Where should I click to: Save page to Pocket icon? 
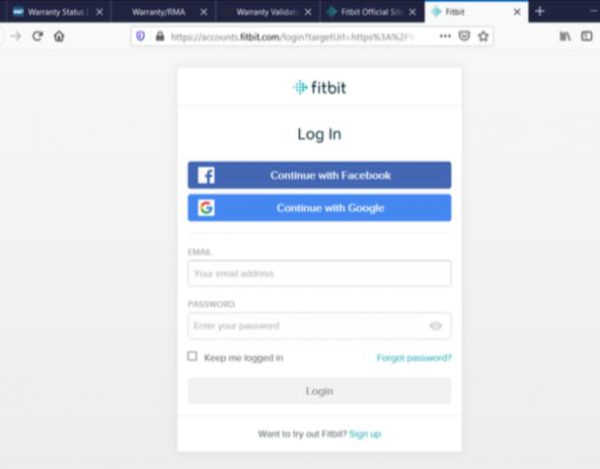464,36
